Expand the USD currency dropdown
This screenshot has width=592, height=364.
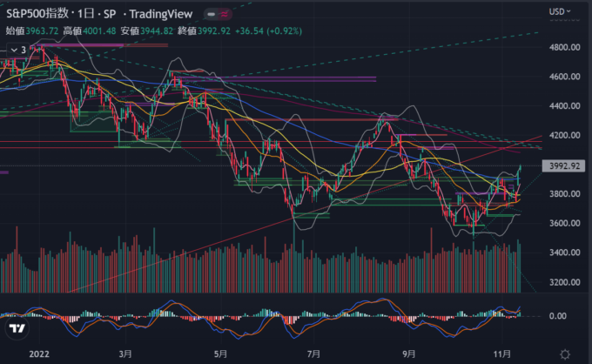pyautogui.click(x=560, y=11)
